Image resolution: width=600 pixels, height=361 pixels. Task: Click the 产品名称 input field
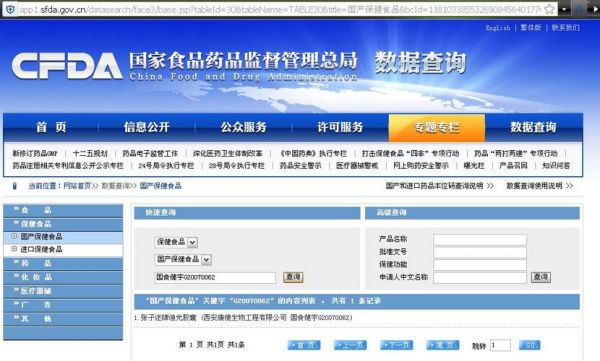coord(480,240)
